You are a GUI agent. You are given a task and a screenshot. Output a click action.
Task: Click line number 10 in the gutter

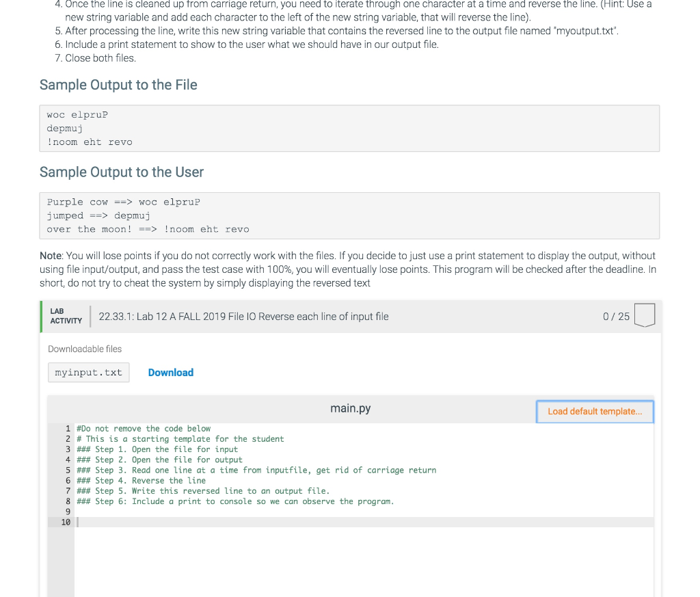66,521
